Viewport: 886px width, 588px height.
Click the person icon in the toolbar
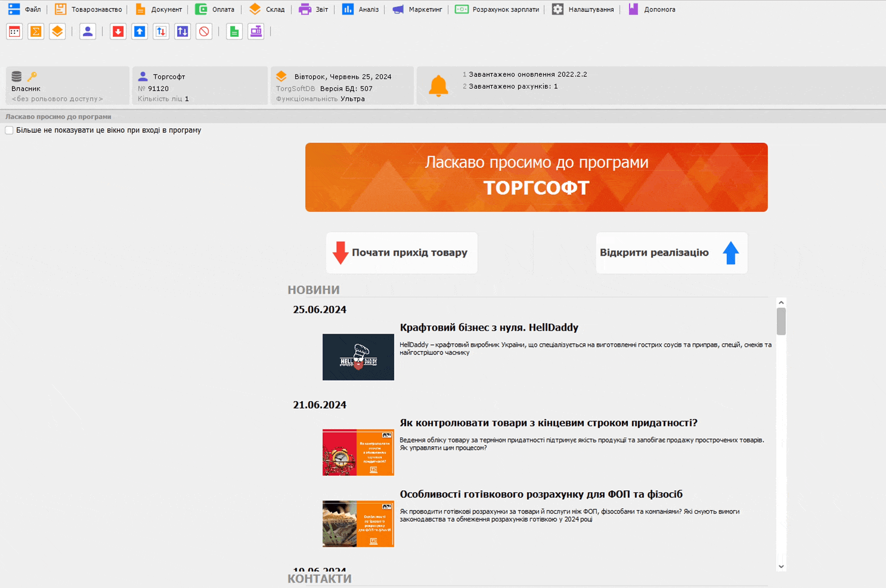click(88, 32)
